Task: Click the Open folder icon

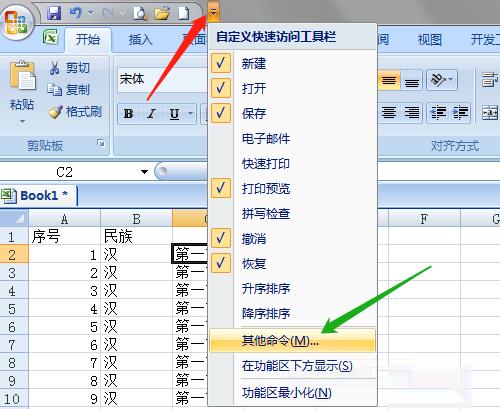Action: click(x=162, y=13)
